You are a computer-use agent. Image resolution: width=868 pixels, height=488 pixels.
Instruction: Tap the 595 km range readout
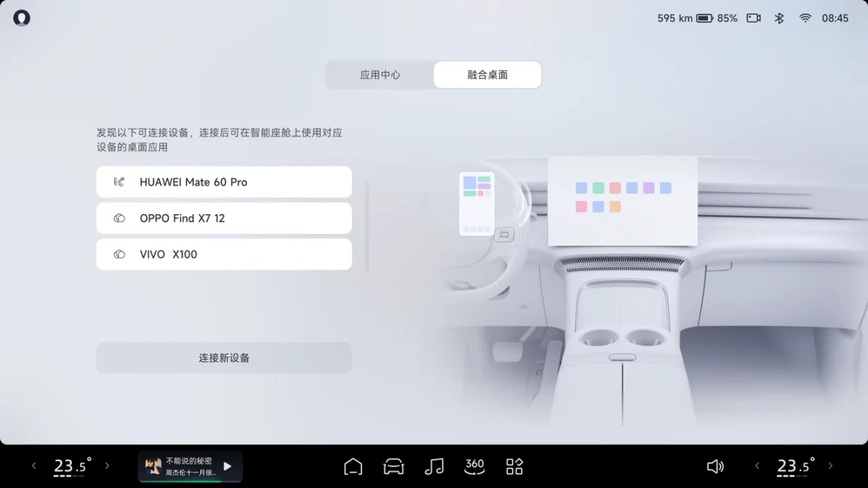pyautogui.click(x=675, y=18)
